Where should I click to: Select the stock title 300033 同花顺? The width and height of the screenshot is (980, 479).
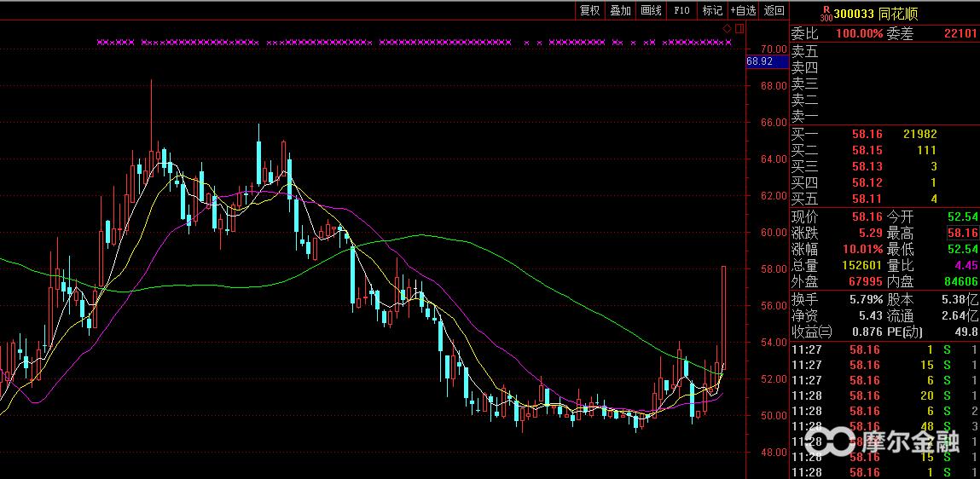[x=876, y=14]
